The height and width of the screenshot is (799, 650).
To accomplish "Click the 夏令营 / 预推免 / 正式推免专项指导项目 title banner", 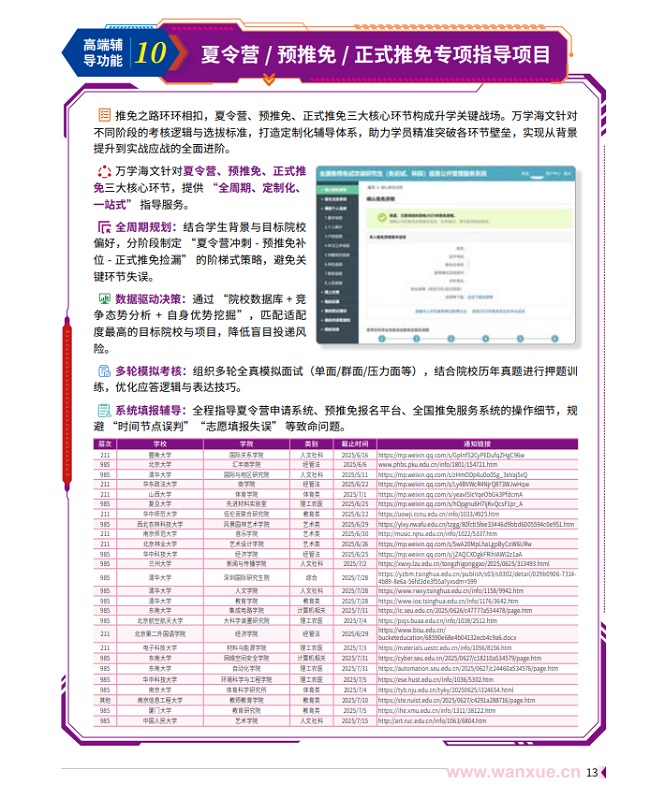I will tap(362, 53).
